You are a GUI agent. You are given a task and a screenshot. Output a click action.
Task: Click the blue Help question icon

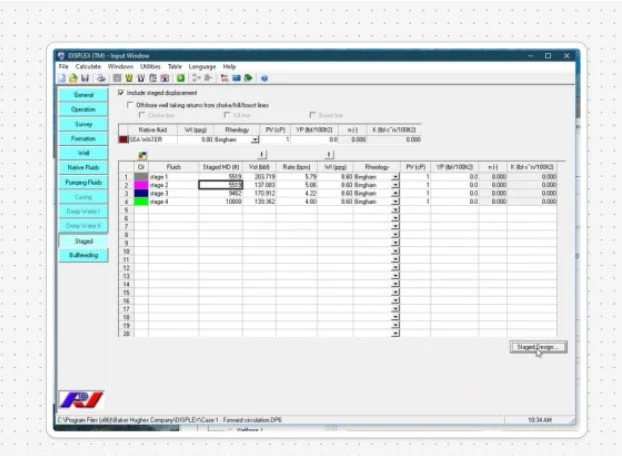(x=265, y=79)
